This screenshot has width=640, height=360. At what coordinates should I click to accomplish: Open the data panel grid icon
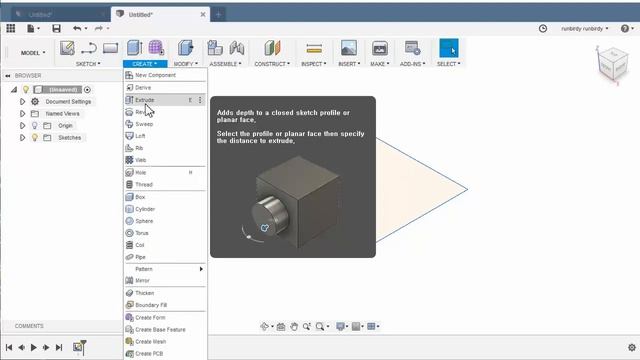(x=11, y=28)
